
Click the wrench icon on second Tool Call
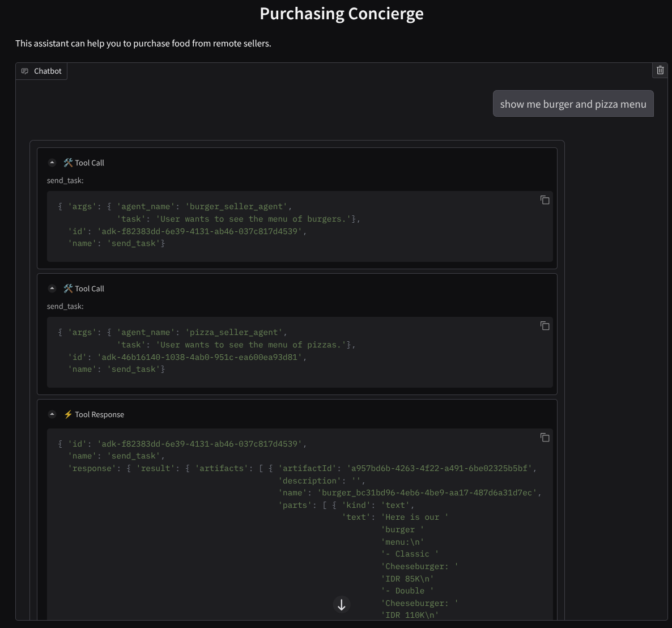tap(68, 288)
